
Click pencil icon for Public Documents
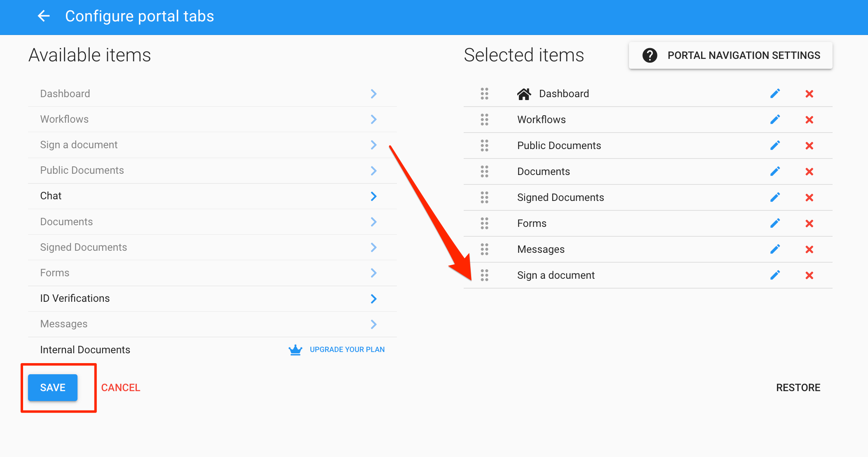(775, 145)
